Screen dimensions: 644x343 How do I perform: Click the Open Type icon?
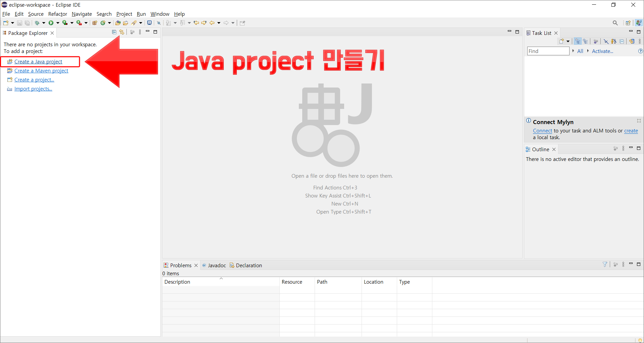click(x=118, y=23)
